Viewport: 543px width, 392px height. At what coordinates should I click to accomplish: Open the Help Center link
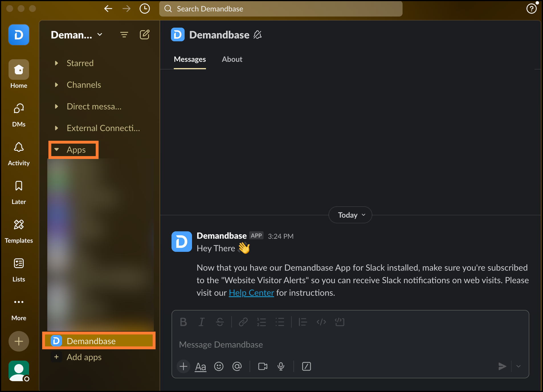pos(251,293)
